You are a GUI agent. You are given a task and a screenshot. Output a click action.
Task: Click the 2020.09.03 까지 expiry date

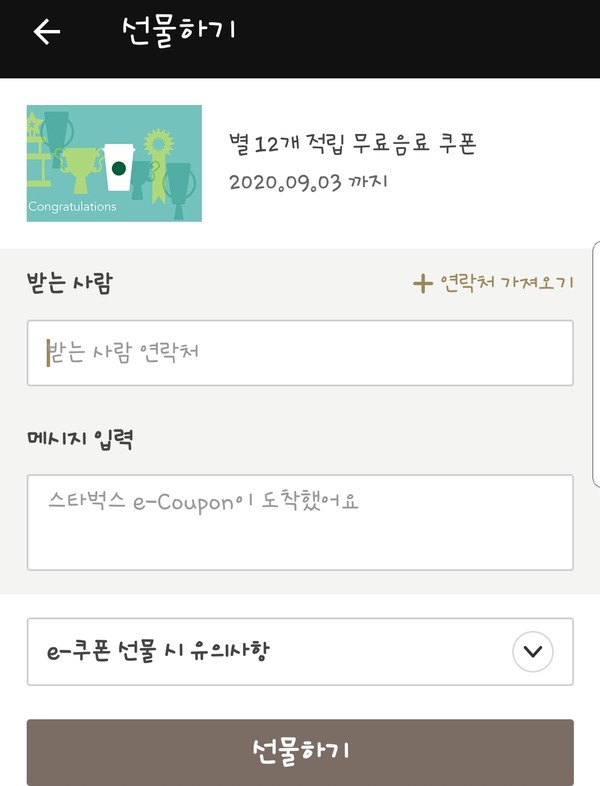pyautogui.click(x=308, y=182)
